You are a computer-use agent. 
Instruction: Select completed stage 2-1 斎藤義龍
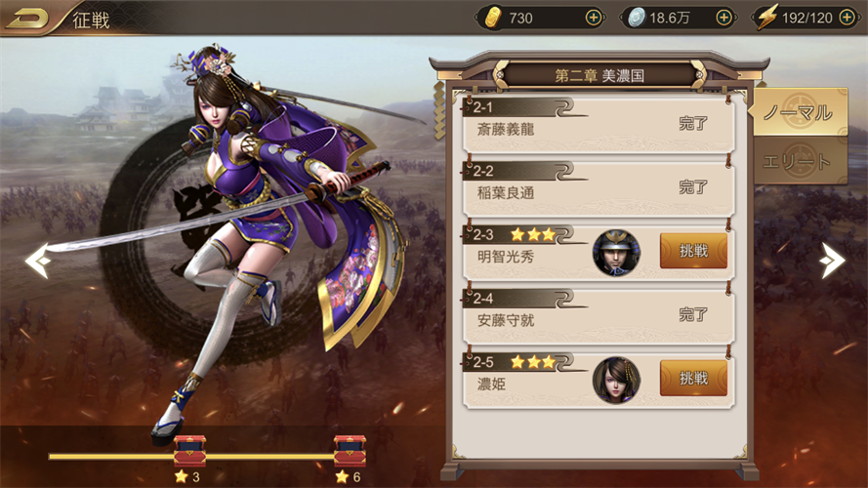[x=599, y=124]
